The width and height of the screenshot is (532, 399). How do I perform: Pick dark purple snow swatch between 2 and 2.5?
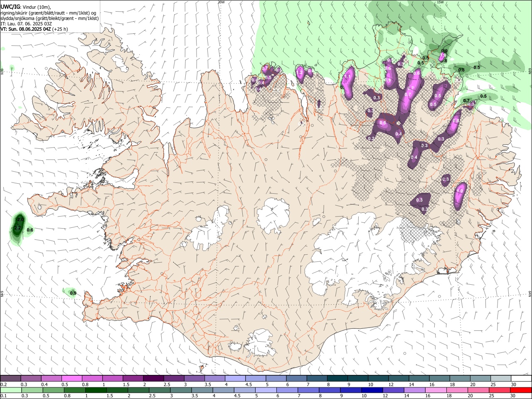(153, 379)
